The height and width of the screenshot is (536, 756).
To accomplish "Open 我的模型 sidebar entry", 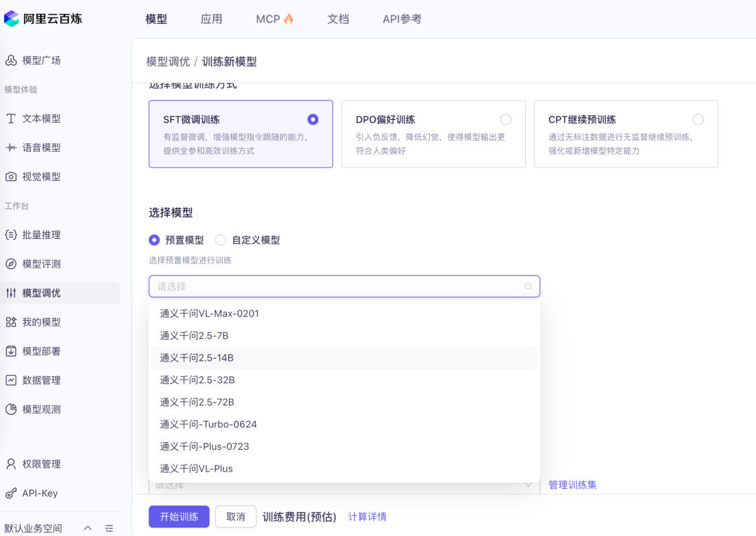I will pyautogui.click(x=41, y=322).
